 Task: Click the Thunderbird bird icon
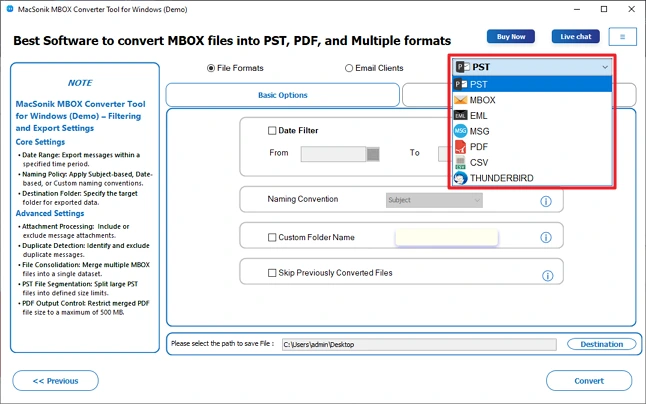(460, 178)
